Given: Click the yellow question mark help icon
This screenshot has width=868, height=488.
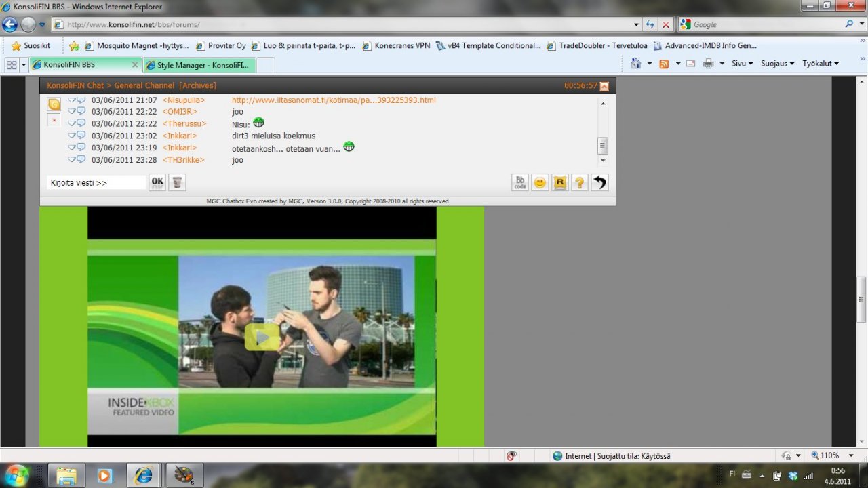Looking at the screenshot, I should click(x=579, y=182).
